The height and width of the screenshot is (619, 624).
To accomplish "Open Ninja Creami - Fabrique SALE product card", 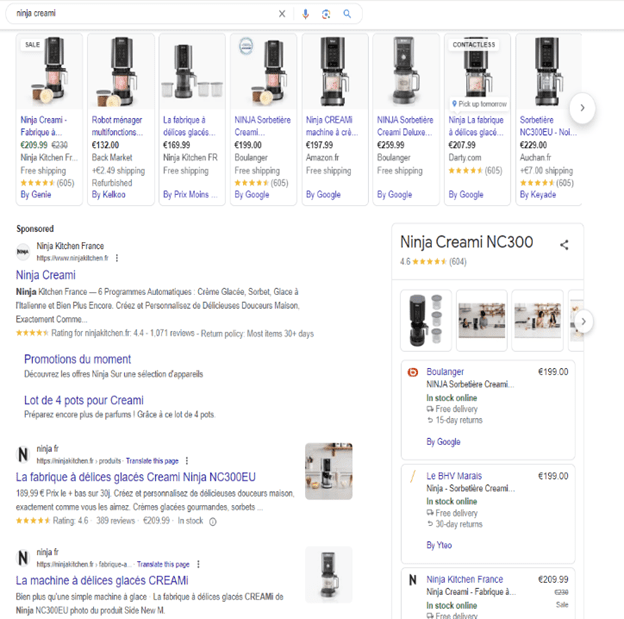I will tap(49, 119).
